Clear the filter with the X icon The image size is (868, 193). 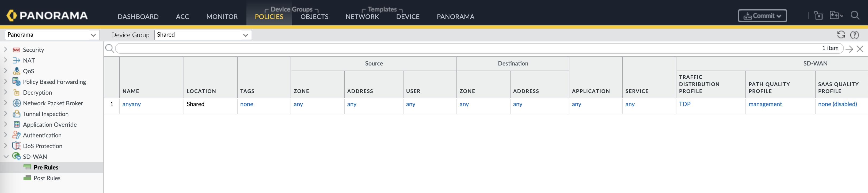(860, 49)
